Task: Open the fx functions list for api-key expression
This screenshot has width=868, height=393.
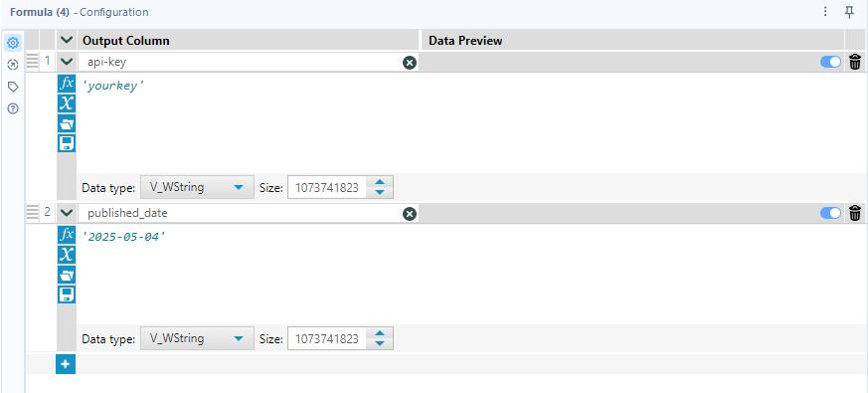Action: point(67,84)
